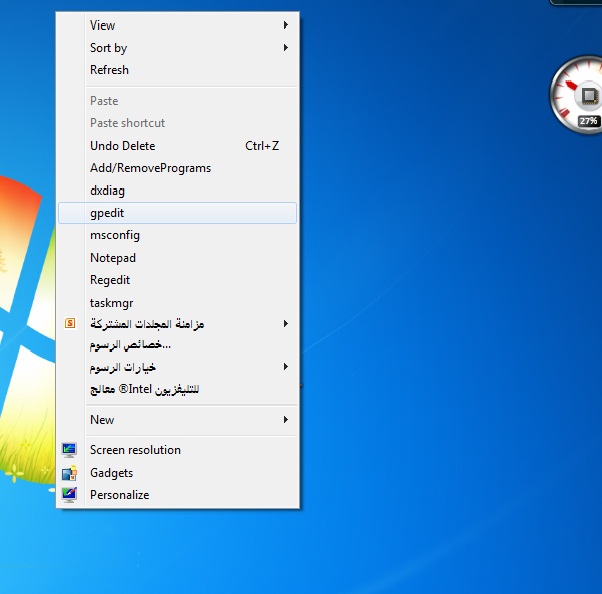The image size is (602, 594).
Task: Expand the خيارات الرسوم submenu arrow
Action: [x=286, y=366]
